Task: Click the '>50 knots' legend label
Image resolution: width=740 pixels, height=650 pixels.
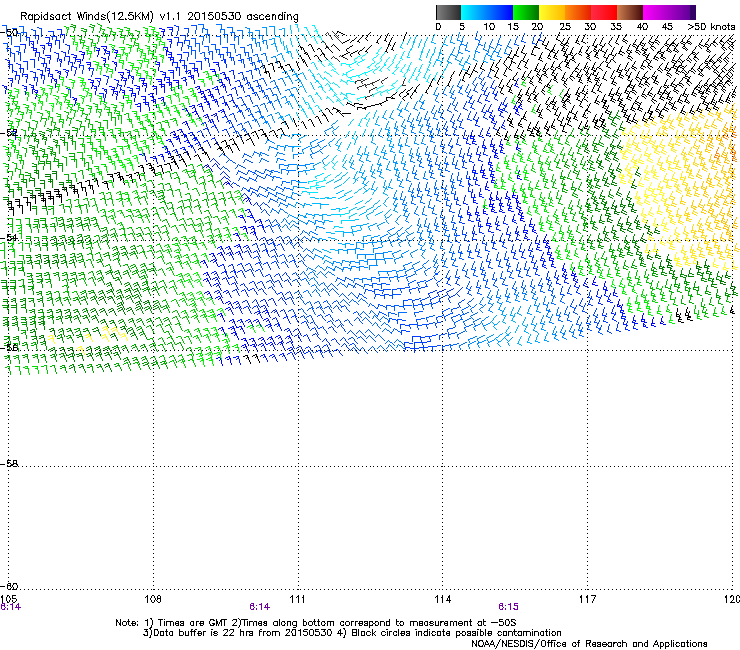Action: click(711, 27)
